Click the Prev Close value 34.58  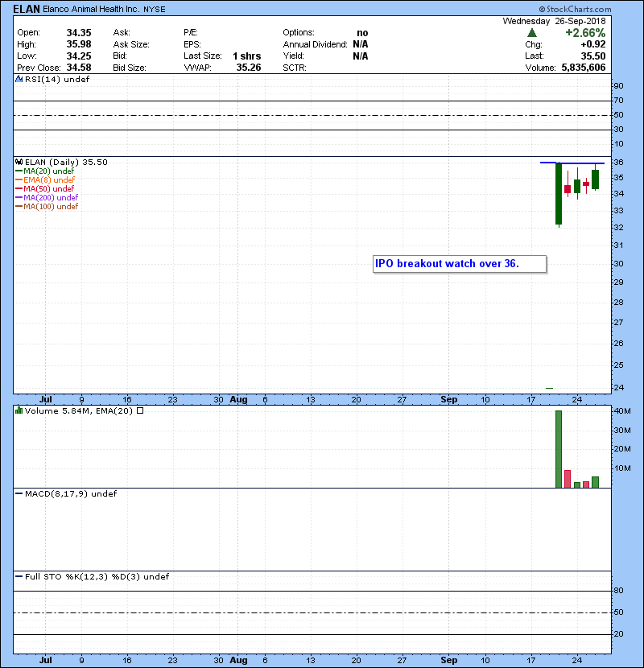79,68
